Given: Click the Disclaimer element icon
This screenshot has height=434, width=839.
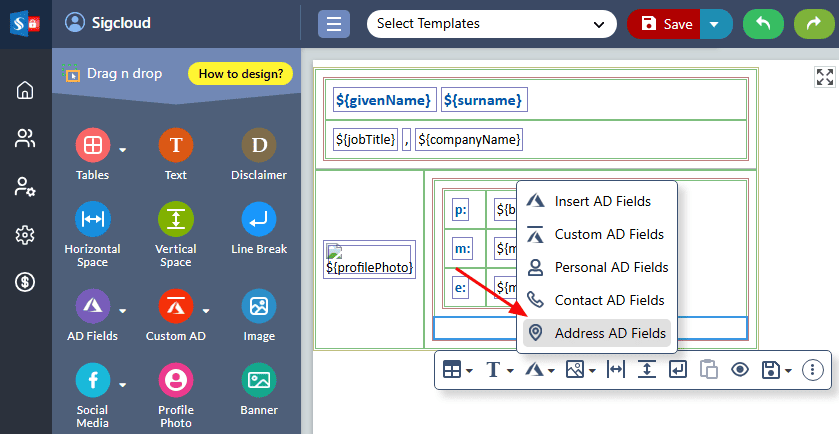Looking at the screenshot, I should click(259, 146).
